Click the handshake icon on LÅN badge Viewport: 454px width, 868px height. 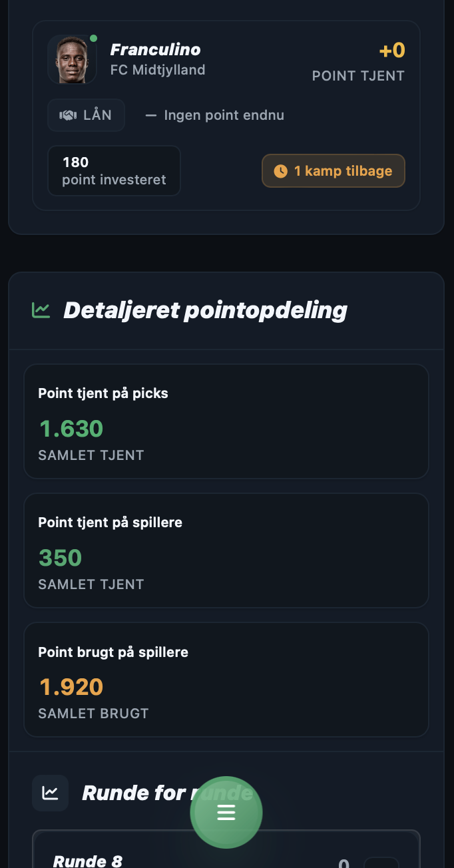click(68, 115)
